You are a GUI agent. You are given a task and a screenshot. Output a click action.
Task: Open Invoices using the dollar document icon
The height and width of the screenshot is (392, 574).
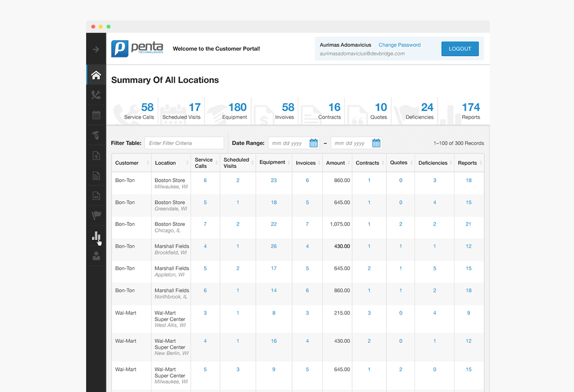[x=96, y=155]
